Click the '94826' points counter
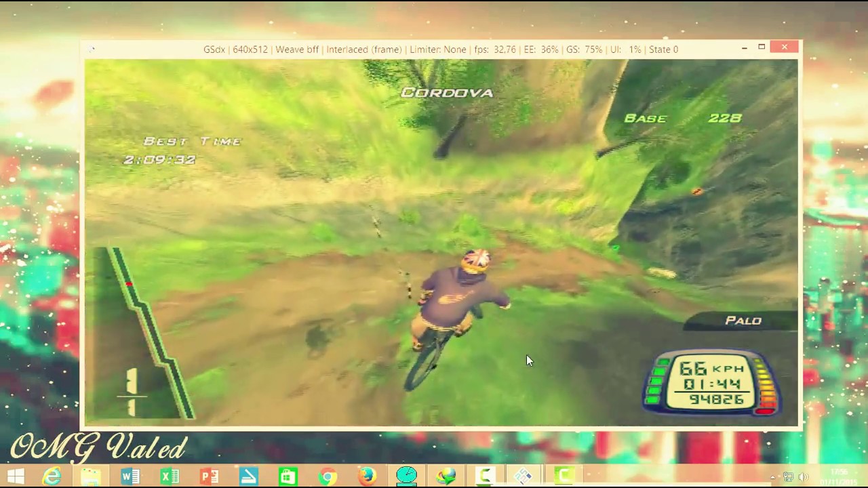 (717, 400)
